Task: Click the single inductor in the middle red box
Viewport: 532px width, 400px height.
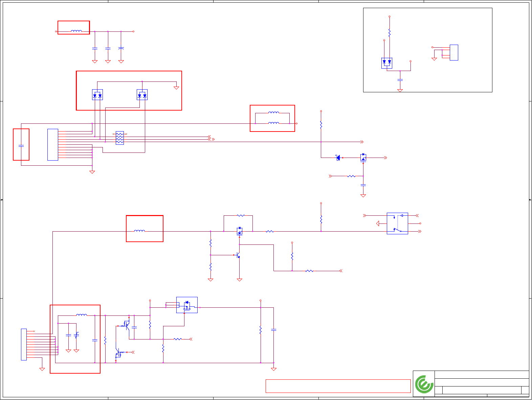Action: [139, 231]
